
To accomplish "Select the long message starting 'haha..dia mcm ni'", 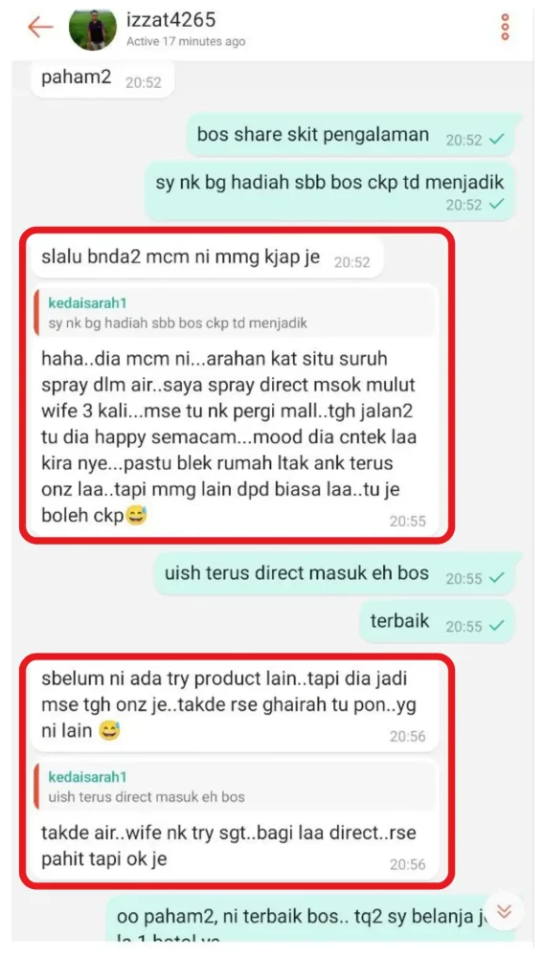I will coord(234,410).
